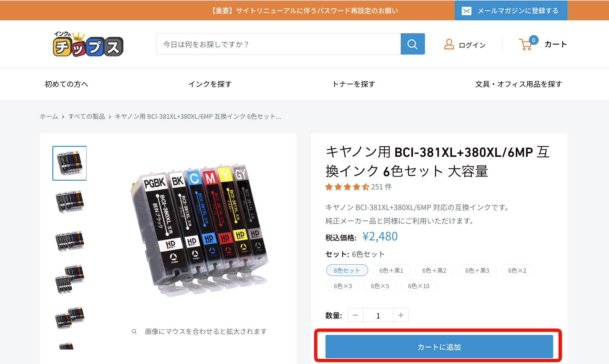Select the 6色＋黒1 option
609x364 pixels.
(391, 270)
